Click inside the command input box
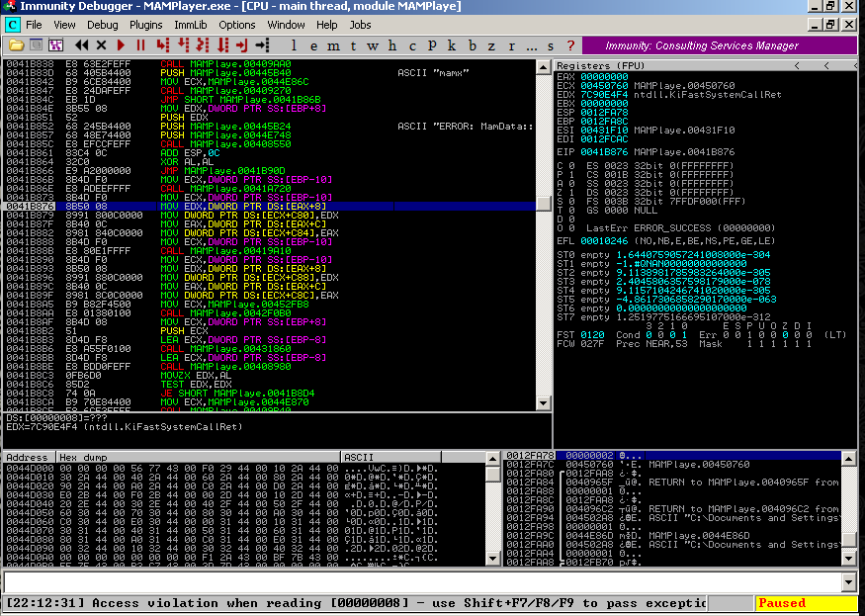This screenshot has height=616, width=865. point(422,581)
